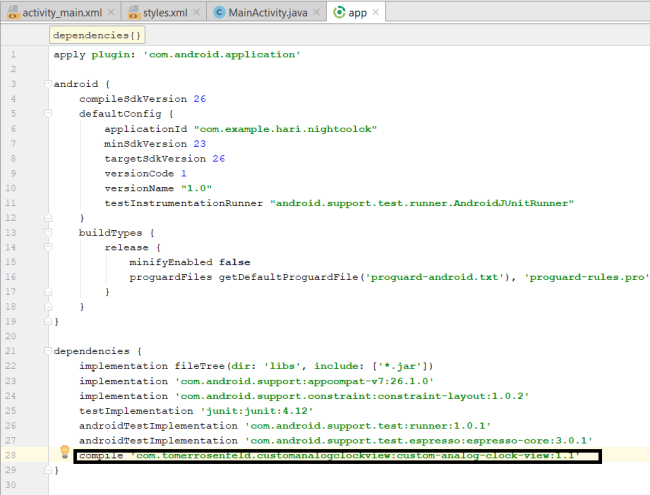Click line number 1 in gutter

click(x=13, y=54)
